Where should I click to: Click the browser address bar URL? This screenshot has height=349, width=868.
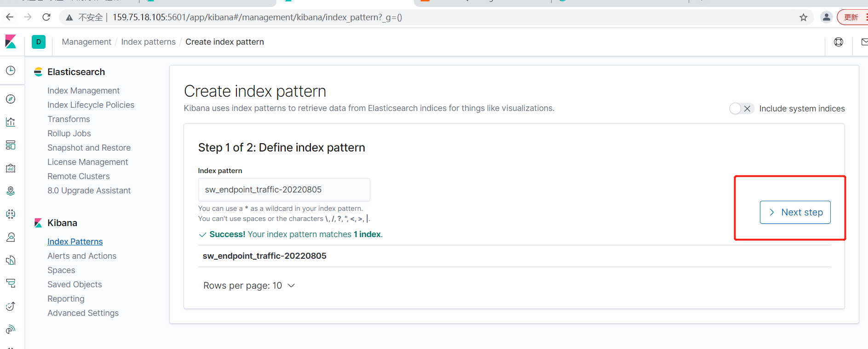[257, 17]
